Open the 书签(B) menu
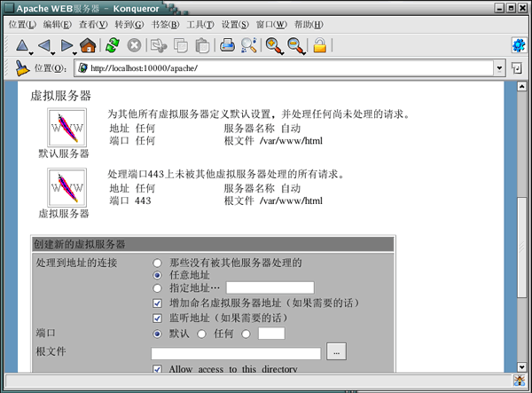 [165, 25]
